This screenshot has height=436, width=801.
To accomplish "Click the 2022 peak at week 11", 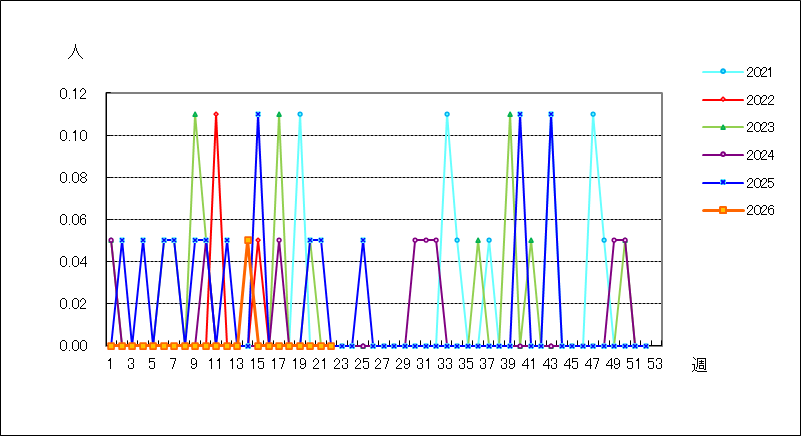I will [216, 114].
